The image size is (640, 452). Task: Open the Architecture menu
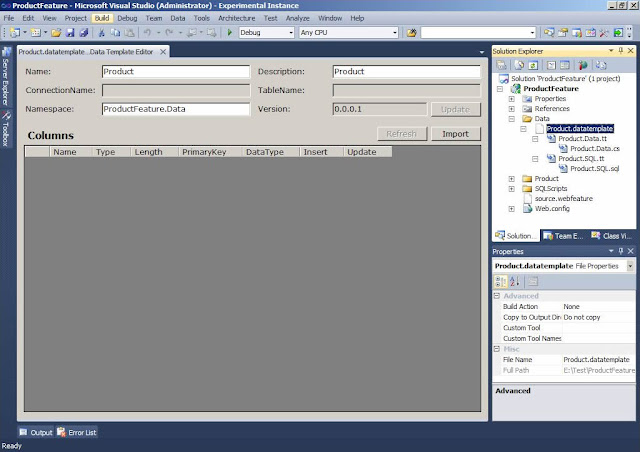click(236, 18)
